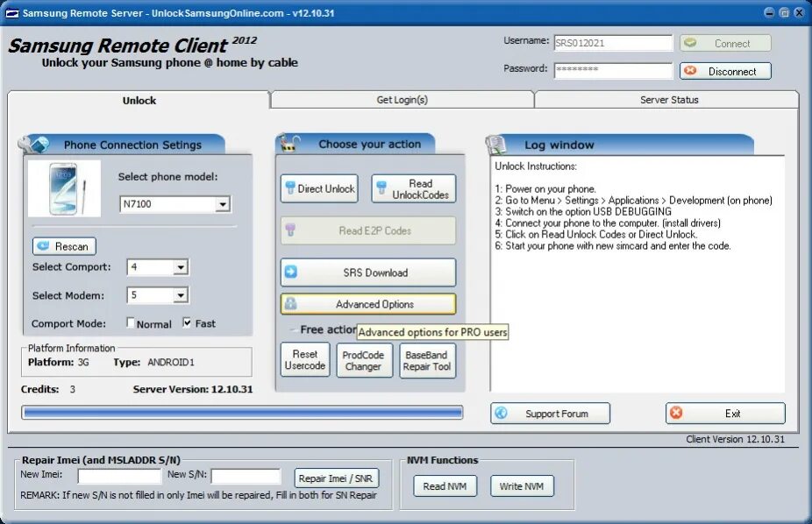
Task: Click the red X icon on Exit
Action: click(676, 412)
